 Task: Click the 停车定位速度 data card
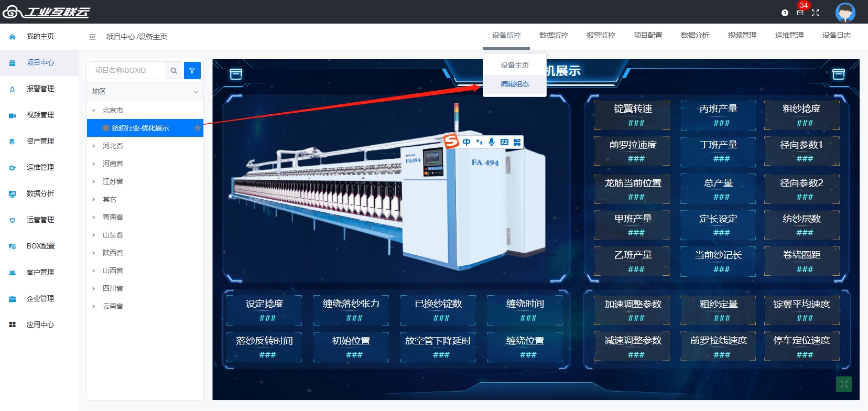click(x=801, y=347)
